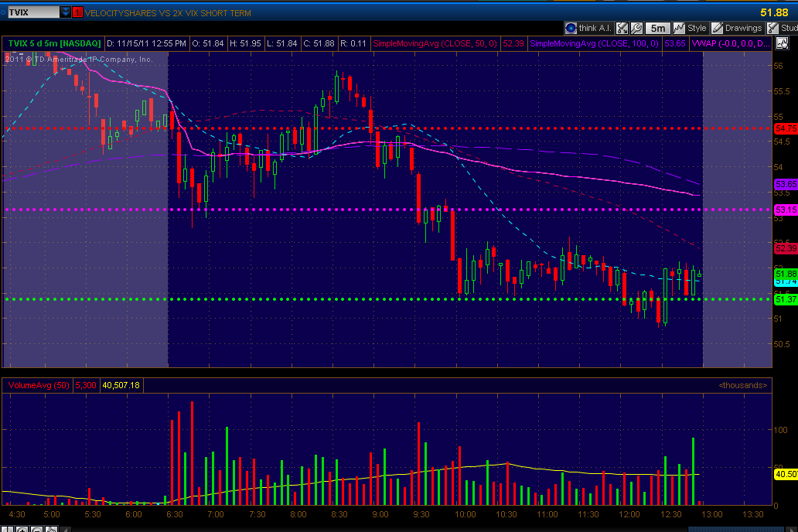Click the 9:30 time axis label
The image size is (798, 532).
(x=421, y=514)
